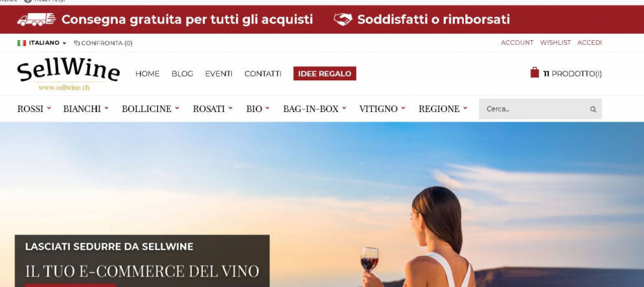Click the delivery truck icon in banner

(x=36, y=19)
